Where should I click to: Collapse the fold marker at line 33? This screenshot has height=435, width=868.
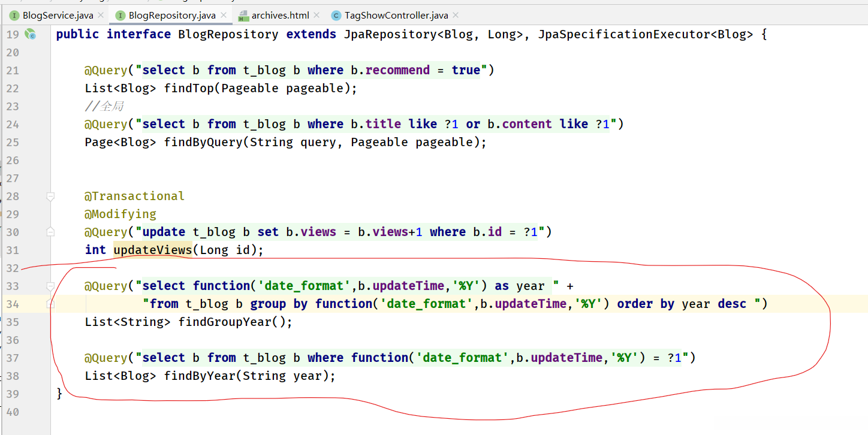(x=50, y=286)
